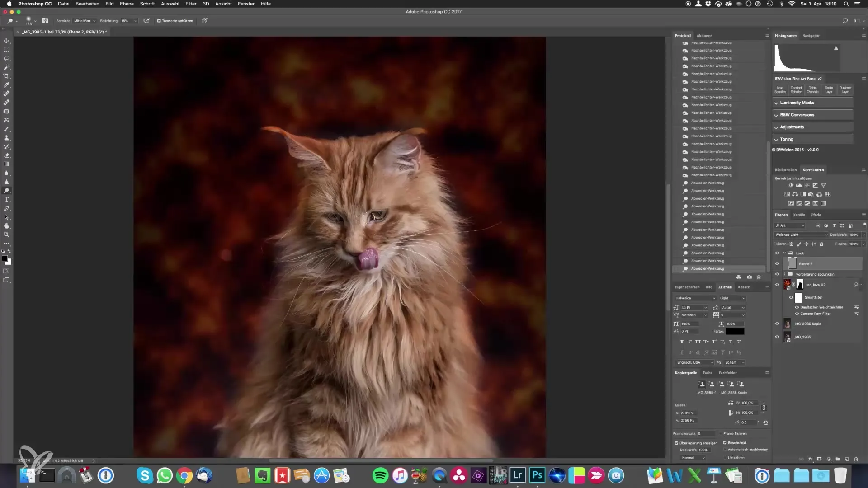Select the Eyedropper tool
This screenshot has width=868, height=488.
tap(6, 85)
